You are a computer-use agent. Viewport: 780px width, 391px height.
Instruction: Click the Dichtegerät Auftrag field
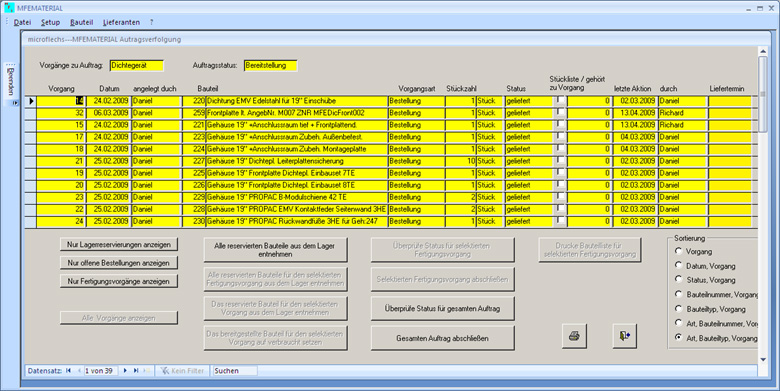coord(136,65)
